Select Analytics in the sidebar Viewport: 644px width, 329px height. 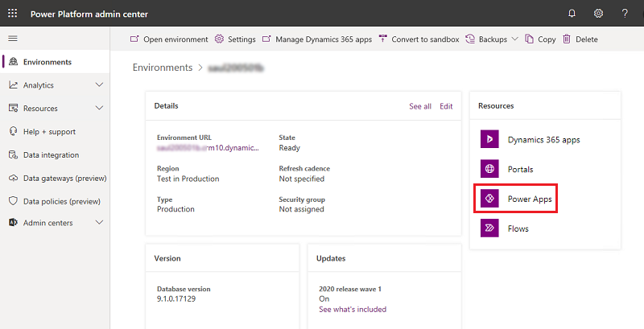[x=55, y=85]
